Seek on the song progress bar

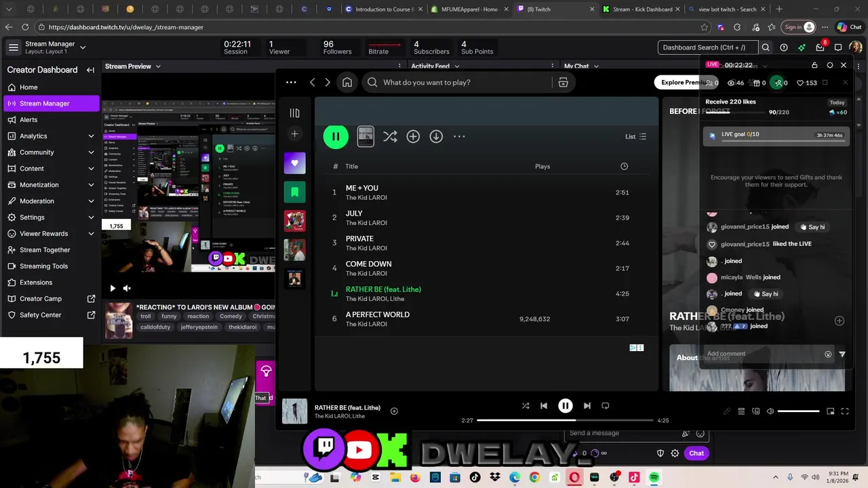click(x=565, y=420)
